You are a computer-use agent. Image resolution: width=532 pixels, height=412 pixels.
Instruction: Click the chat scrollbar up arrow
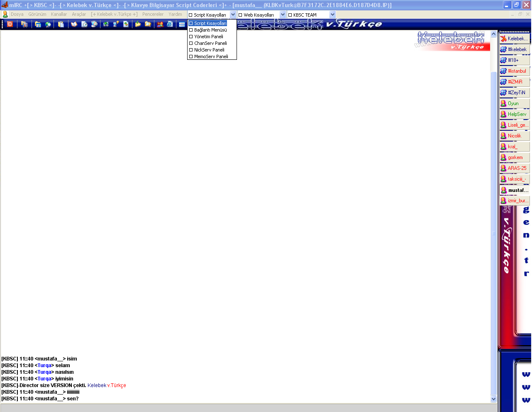[493, 34]
